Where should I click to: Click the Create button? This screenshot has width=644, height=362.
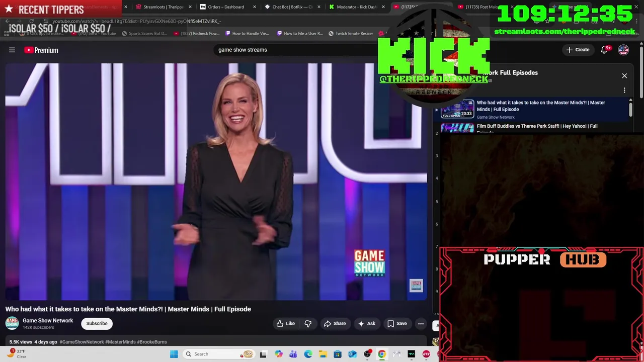[x=578, y=50]
